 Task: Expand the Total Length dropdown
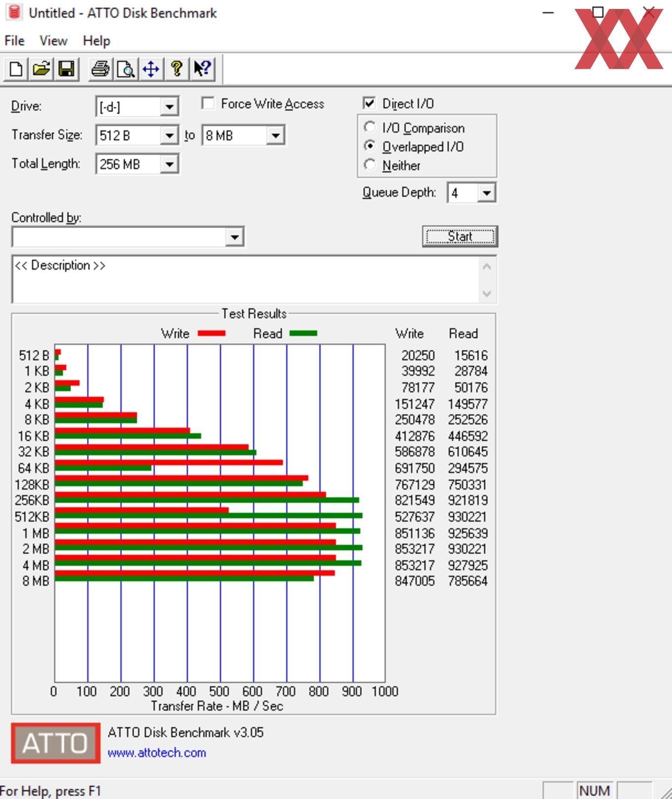click(x=169, y=164)
